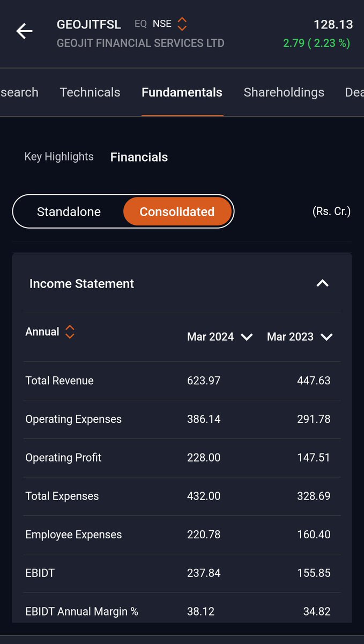This screenshot has width=364, height=644.
Task: Tap the NSE exchange label
Action: click(162, 24)
